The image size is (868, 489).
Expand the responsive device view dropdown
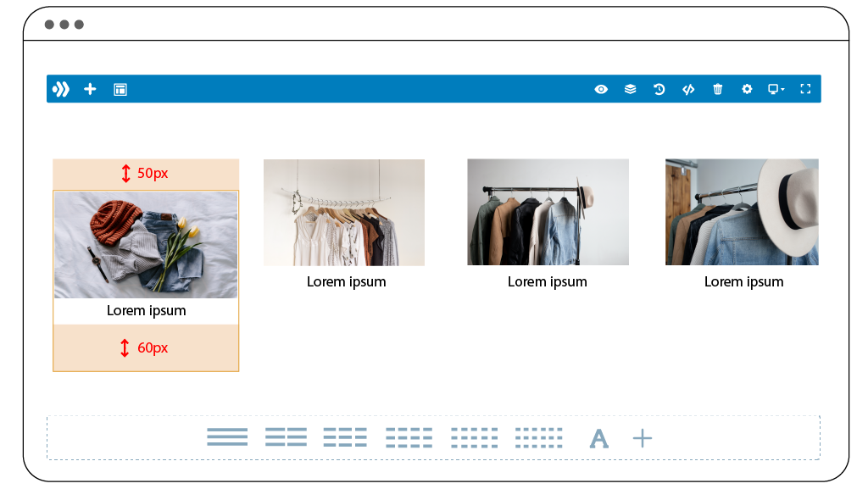click(x=776, y=89)
